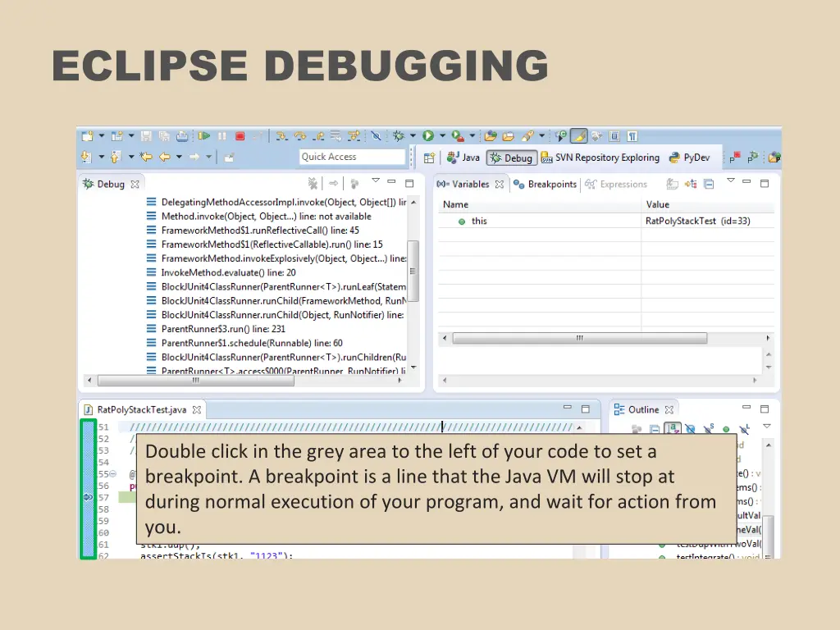Toggle the Debug perspective button
The height and width of the screenshot is (630, 840).
pos(511,157)
